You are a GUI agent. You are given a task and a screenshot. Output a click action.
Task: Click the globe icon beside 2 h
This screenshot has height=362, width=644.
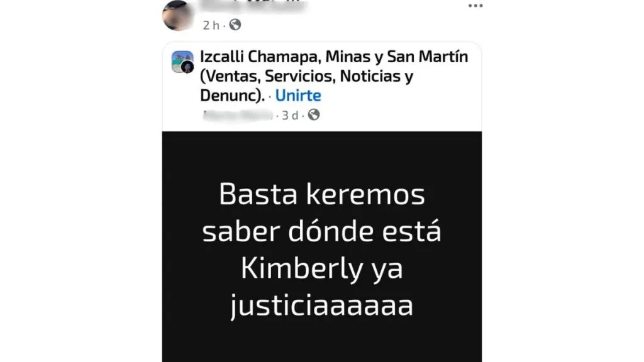[235, 25]
